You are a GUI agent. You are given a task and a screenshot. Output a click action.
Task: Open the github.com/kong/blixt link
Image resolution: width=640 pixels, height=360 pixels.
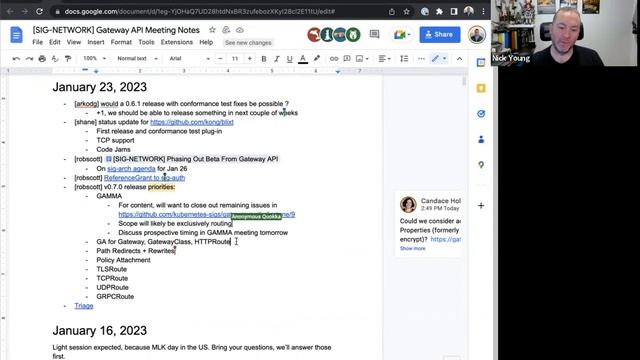click(192, 122)
